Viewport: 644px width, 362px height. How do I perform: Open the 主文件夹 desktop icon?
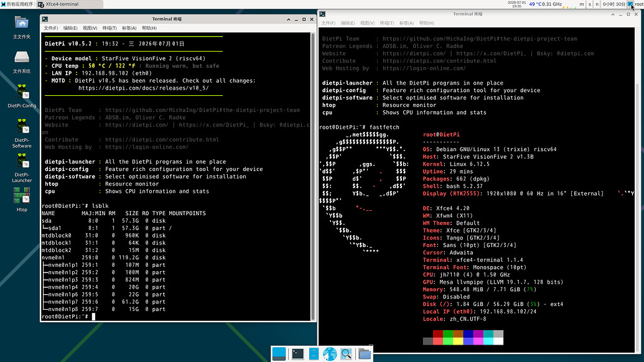click(22, 27)
